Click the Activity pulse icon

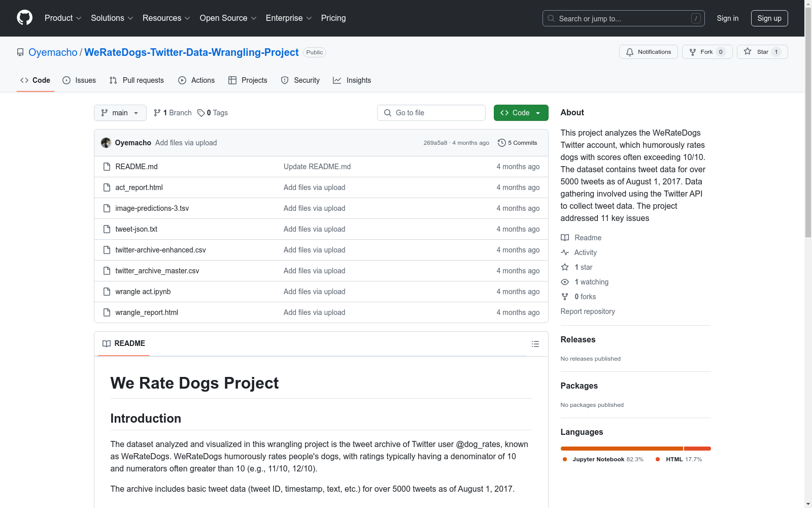[x=565, y=252]
